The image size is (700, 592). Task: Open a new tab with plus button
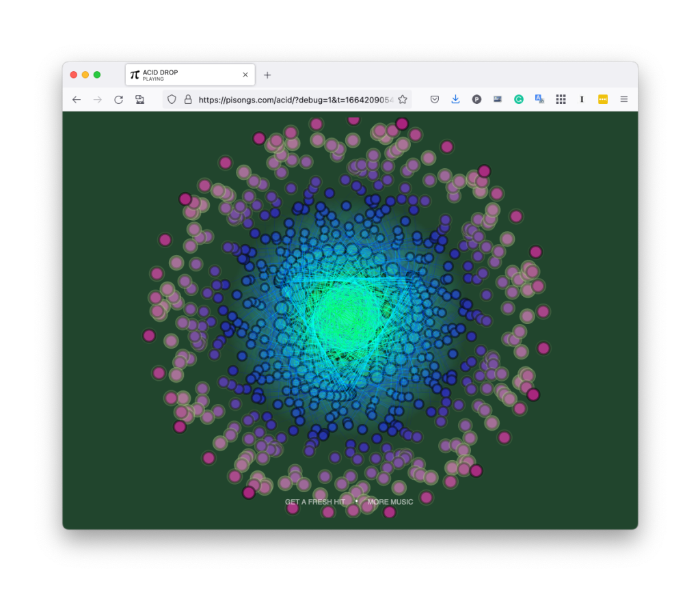pos(267,75)
